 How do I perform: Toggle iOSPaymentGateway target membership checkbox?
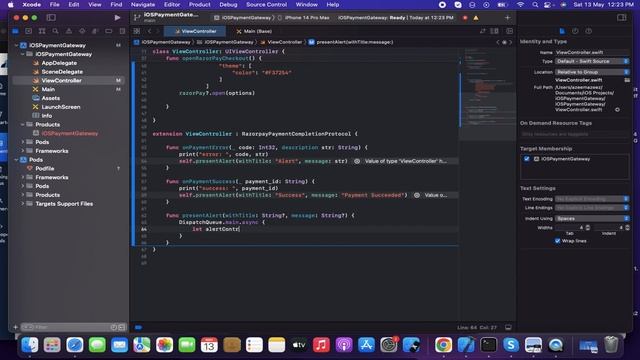point(527,159)
